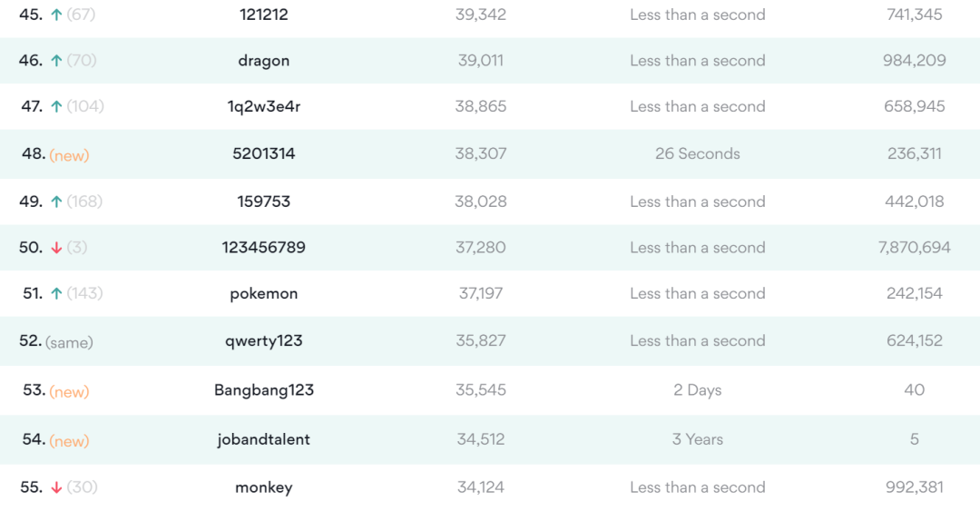
Task: Click the green up arrow for dragon
Action: [x=56, y=61]
